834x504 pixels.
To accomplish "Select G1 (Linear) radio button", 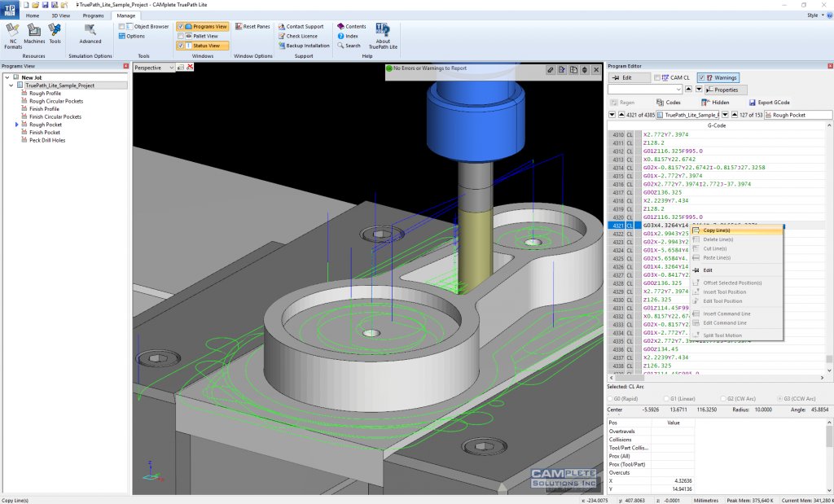I will click(666, 399).
